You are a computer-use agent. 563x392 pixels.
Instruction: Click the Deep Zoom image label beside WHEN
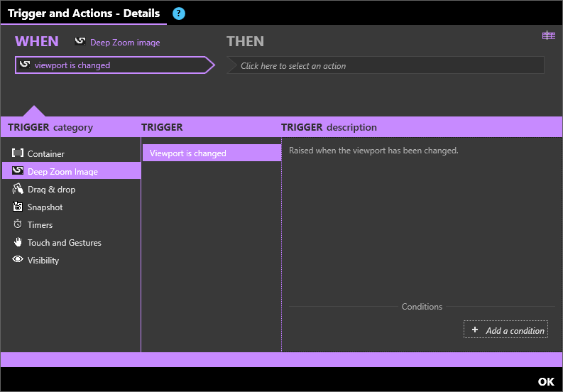(x=124, y=43)
